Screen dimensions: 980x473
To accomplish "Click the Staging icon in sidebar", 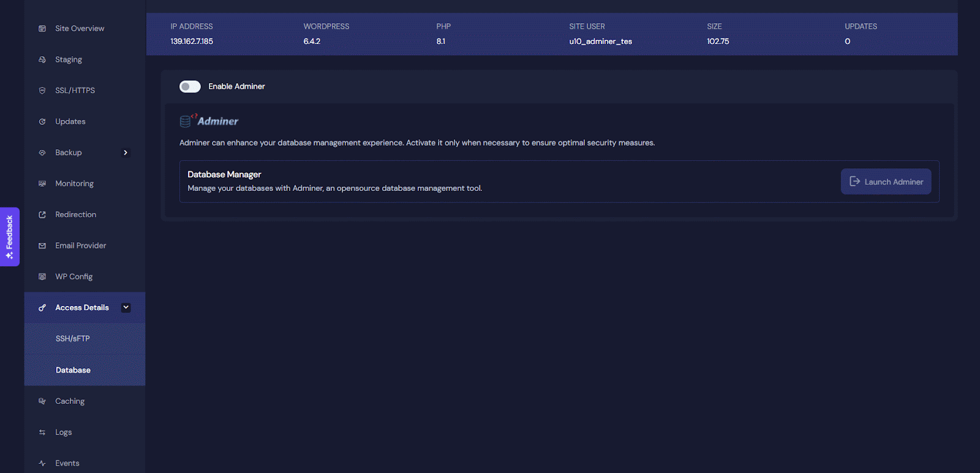I will pyautogui.click(x=42, y=60).
